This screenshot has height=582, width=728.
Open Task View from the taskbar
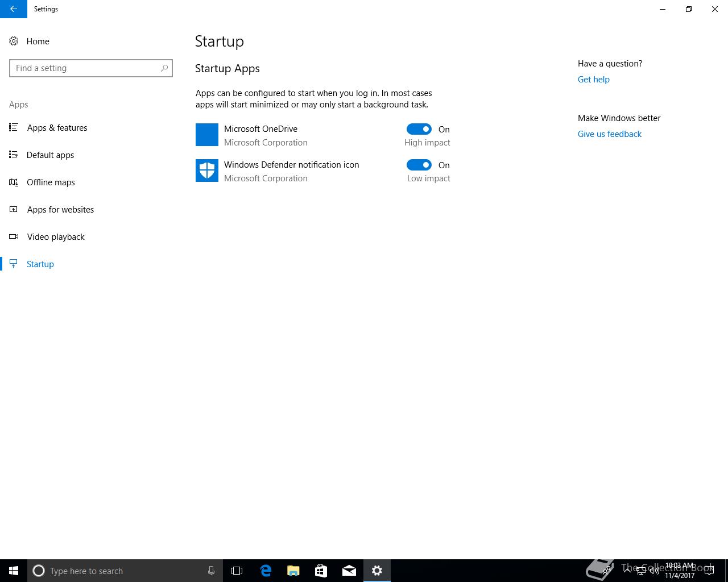[x=237, y=571]
